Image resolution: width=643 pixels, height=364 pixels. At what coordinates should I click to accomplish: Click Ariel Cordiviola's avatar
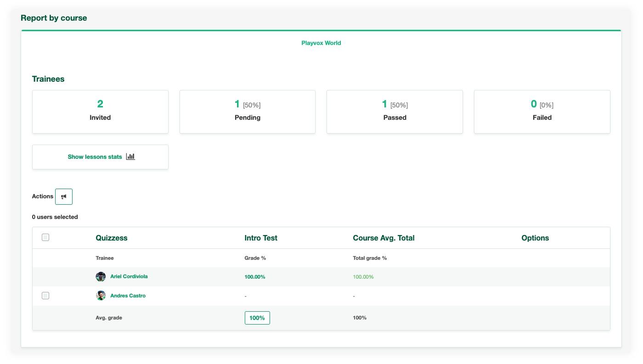[x=101, y=276]
